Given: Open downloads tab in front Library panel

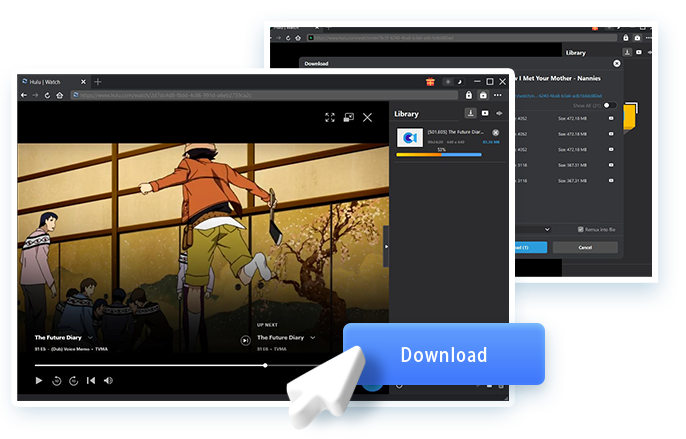Looking at the screenshot, I should coord(470,113).
